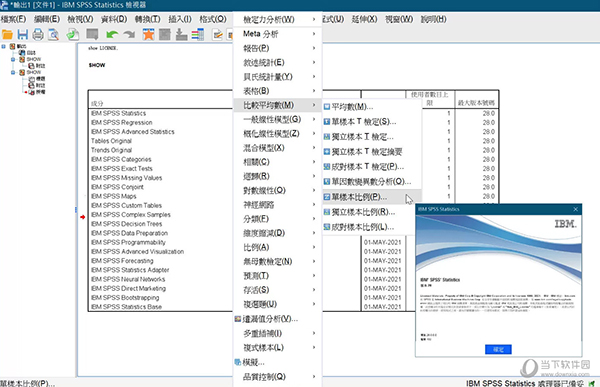Click the designate window pencil icon
Screen dimensions: 600x387
coord(218,34)
